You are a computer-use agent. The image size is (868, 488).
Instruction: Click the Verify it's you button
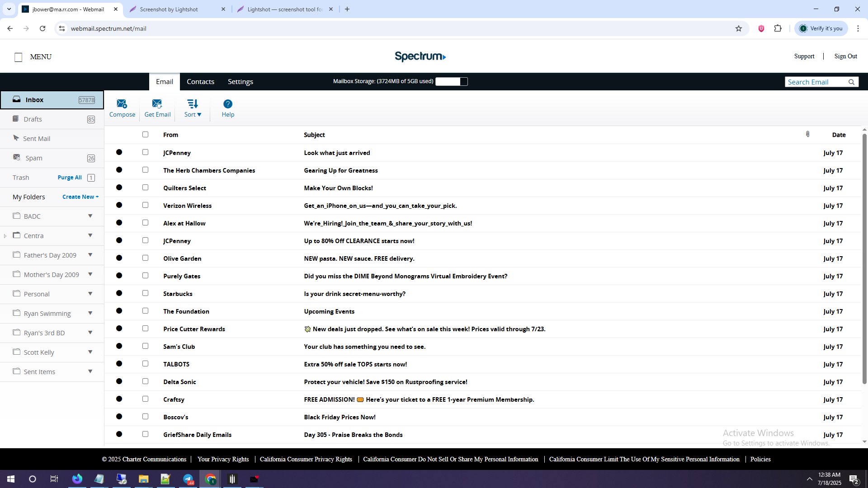coord(821,28)
